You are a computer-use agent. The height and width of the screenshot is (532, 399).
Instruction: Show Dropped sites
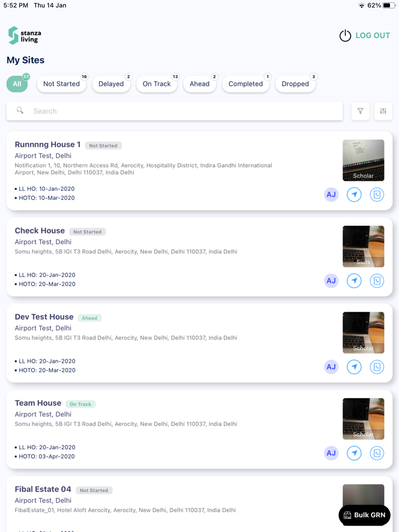point(295,84)
